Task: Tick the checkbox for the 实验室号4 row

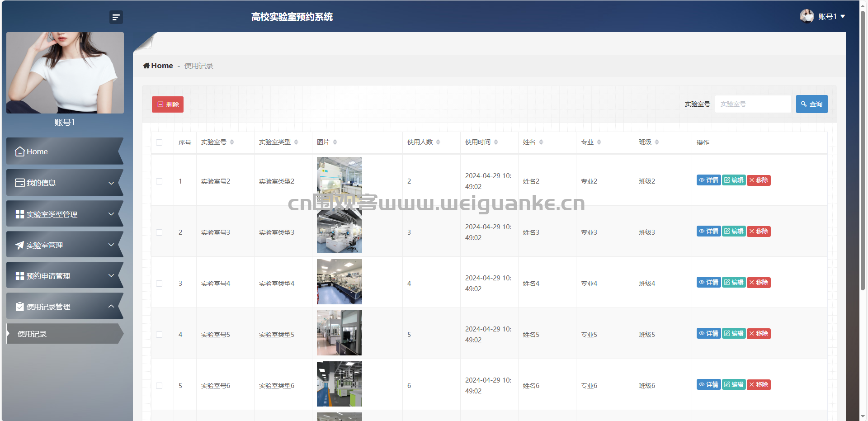Action: (x=159, y=284)
